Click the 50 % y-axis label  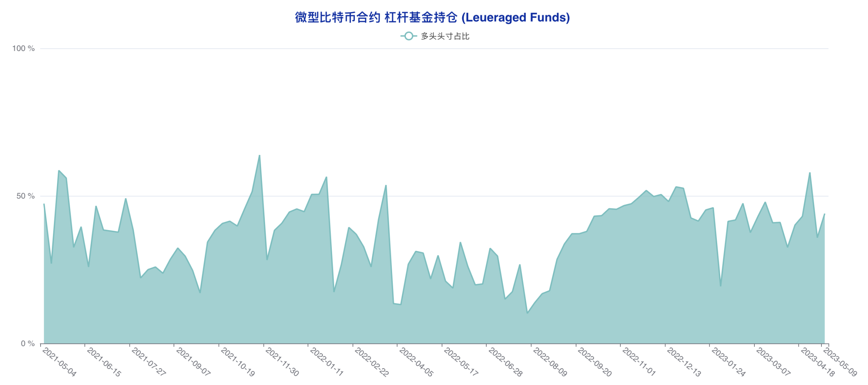[x=25, y=196]
